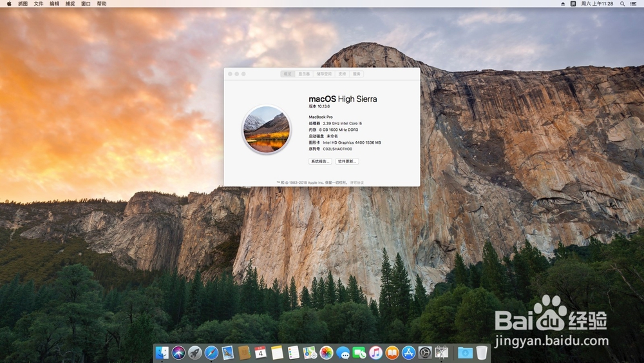The width and height of the screenshot is (644, 363).
Task: Switch to the 支持 tab
Action: click(x=342, y=74)
